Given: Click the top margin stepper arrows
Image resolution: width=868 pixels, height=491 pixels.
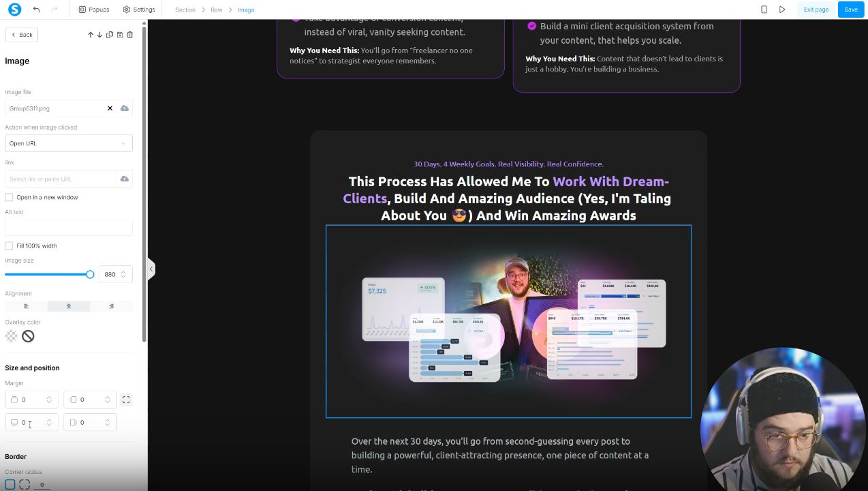Looking at the screenshot, I should (49, 400).
